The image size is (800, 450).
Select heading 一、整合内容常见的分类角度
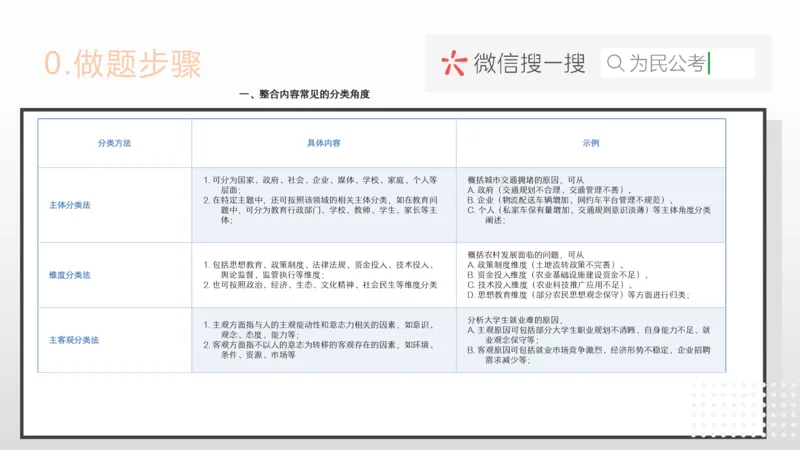click(304, 94)
